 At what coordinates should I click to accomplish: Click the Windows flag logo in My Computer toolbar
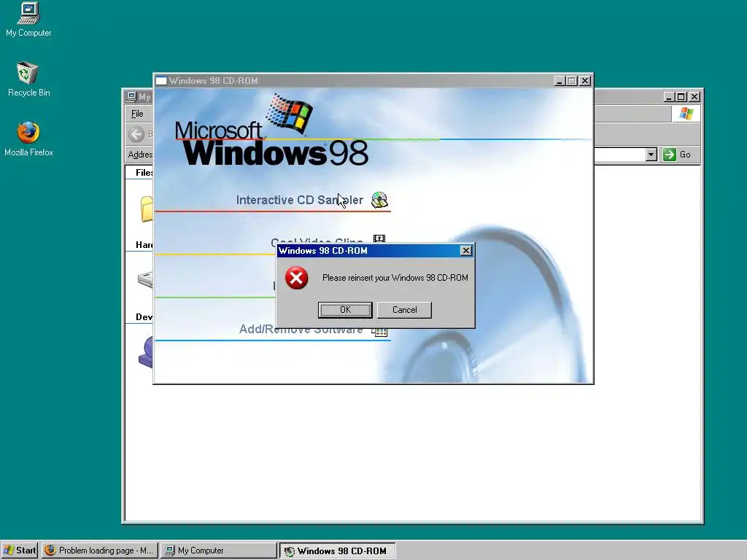[686, 114]
